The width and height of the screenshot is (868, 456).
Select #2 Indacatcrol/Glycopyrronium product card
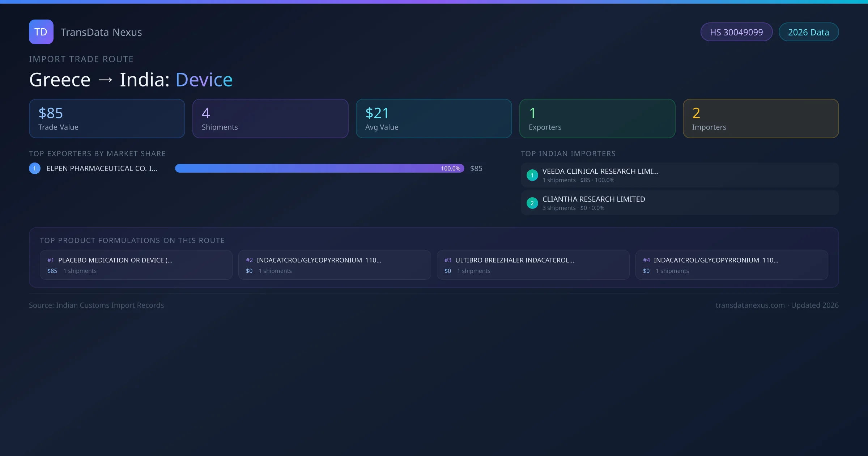[335, 265]
